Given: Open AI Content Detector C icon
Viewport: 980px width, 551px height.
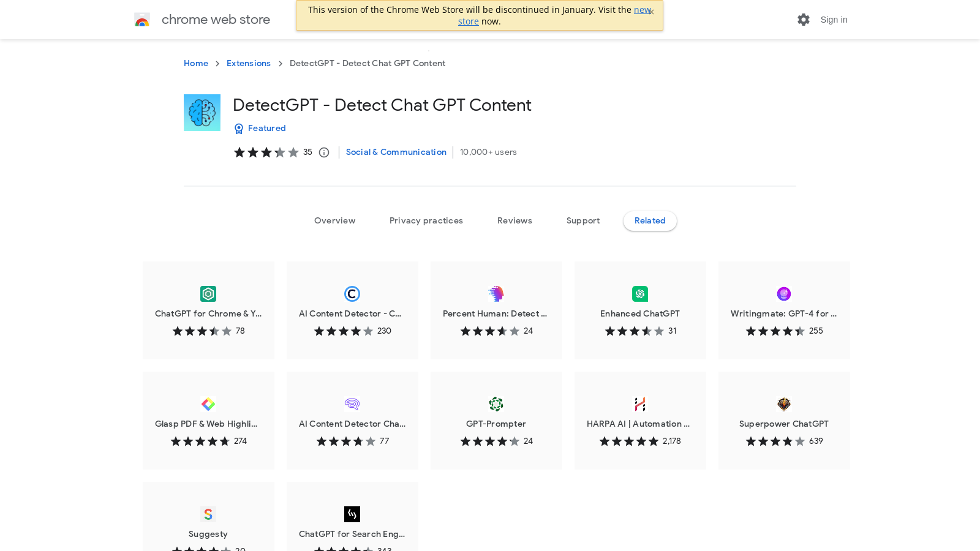Looking at the screenshot, I should 352,294.
